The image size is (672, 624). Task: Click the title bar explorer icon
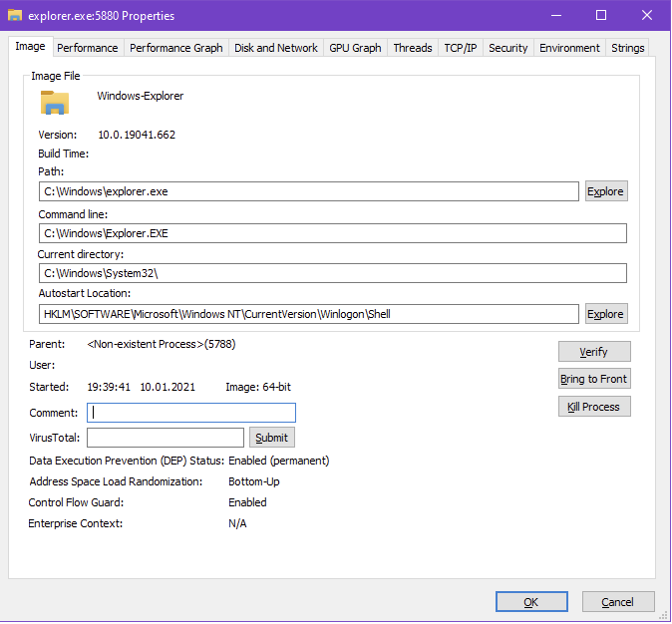pos(15,15)
